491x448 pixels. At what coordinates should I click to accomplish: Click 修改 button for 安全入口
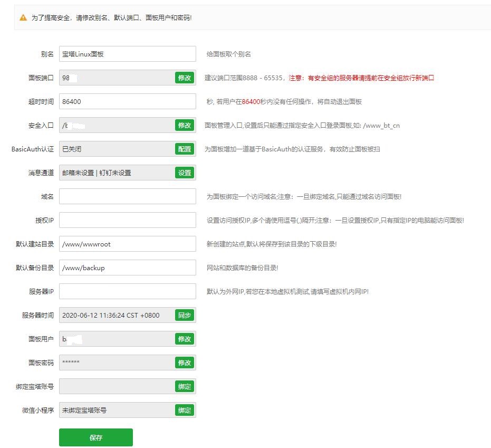tap(184, 126)
